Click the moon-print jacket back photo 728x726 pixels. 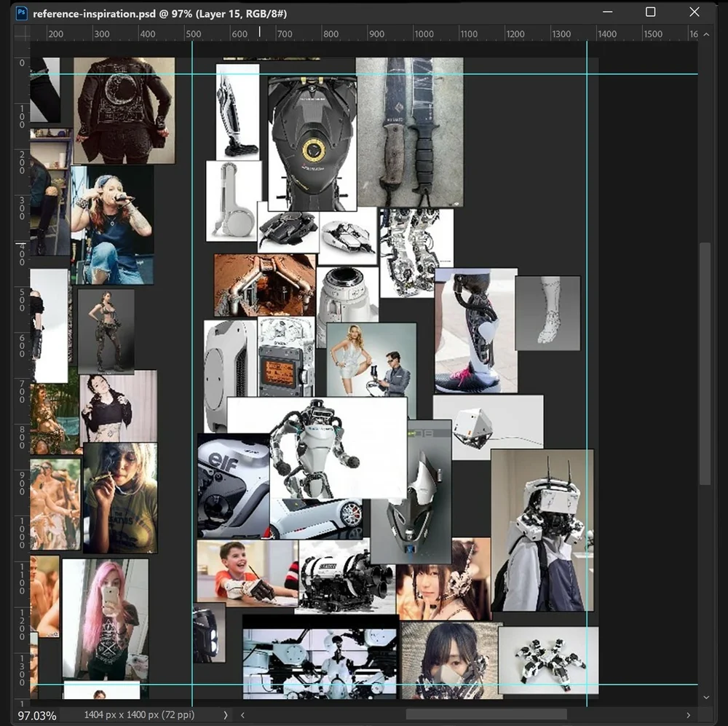pyautogui.click(x=124, y=111)
